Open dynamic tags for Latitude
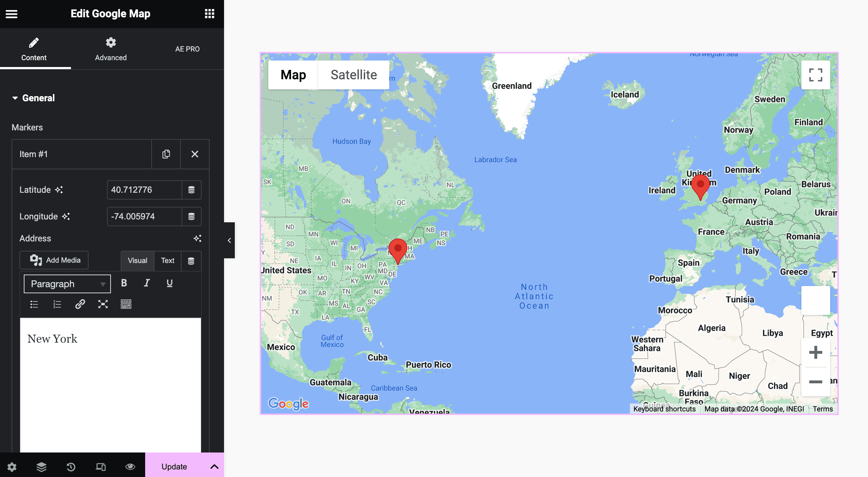 click(192, 190)
